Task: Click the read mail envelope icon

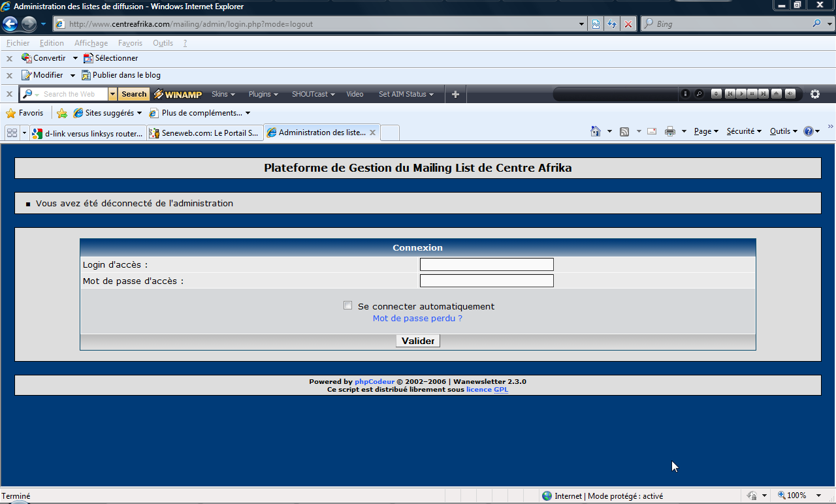Action: (x=651, y=131)
